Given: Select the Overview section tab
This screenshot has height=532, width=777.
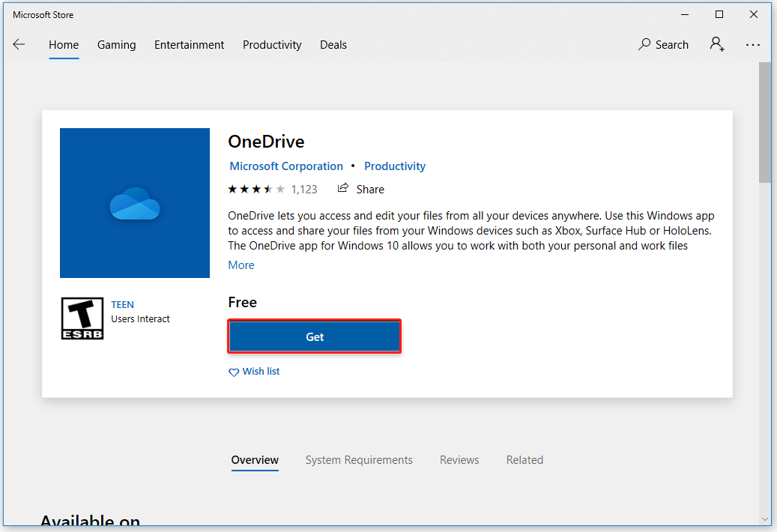Looking at the screenshot, I should click(255, 460).
